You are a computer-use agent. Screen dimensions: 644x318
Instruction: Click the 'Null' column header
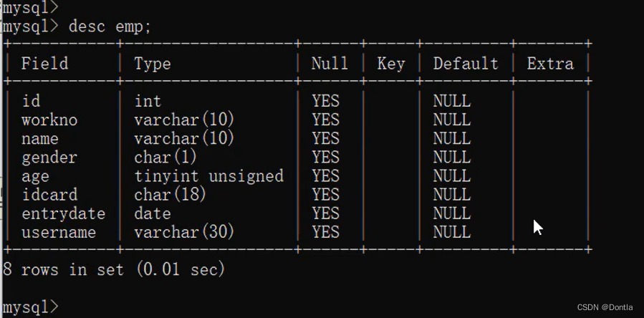pos(330,64)
